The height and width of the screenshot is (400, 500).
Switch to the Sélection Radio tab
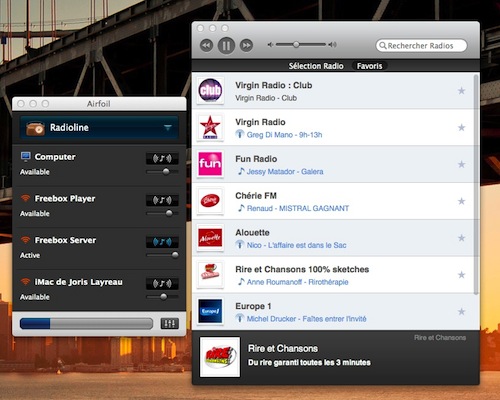(x=316, y=66)
